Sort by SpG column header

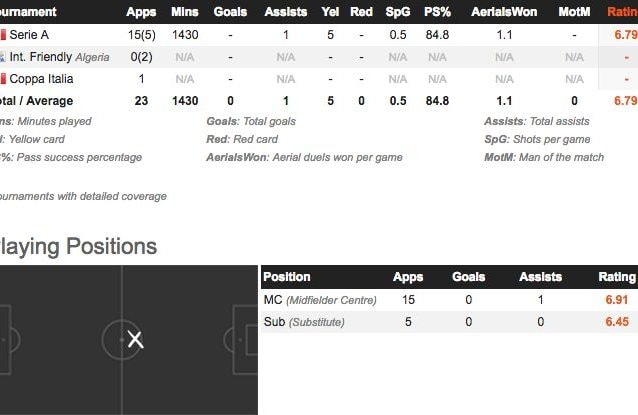tap(398, 12)
